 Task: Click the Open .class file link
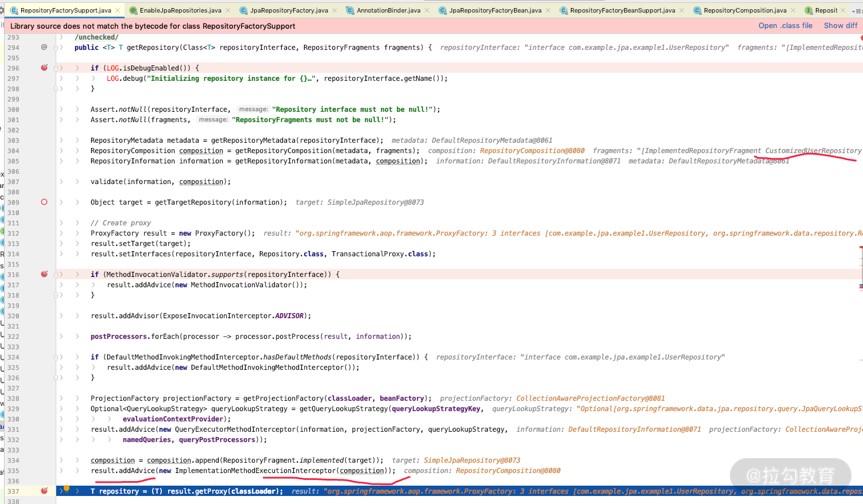coord(786,26)
